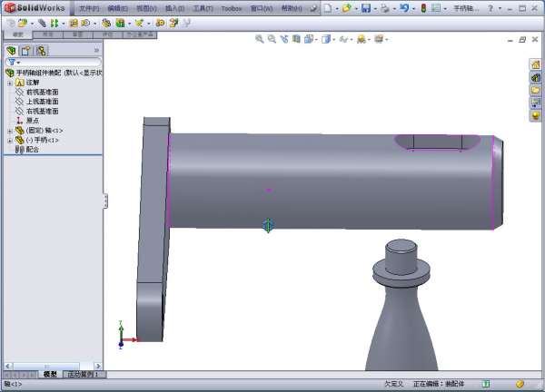Click the Previous View icon

coord(284,39)
